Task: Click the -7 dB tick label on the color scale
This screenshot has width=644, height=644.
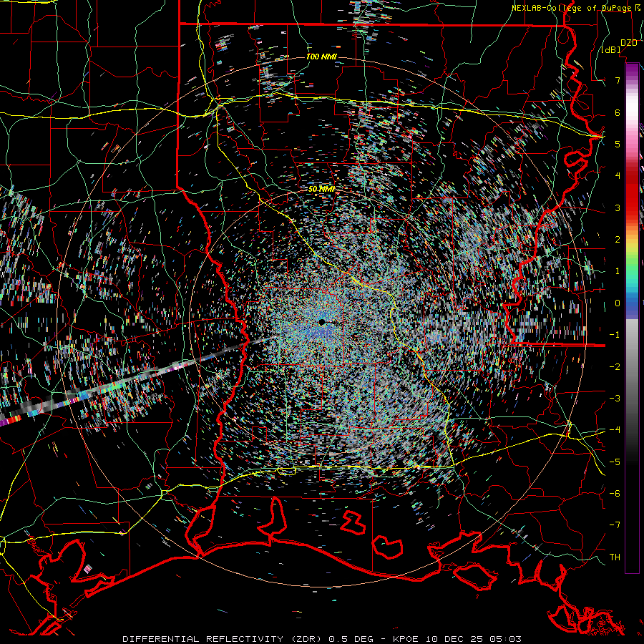Action: pos(615,525)
